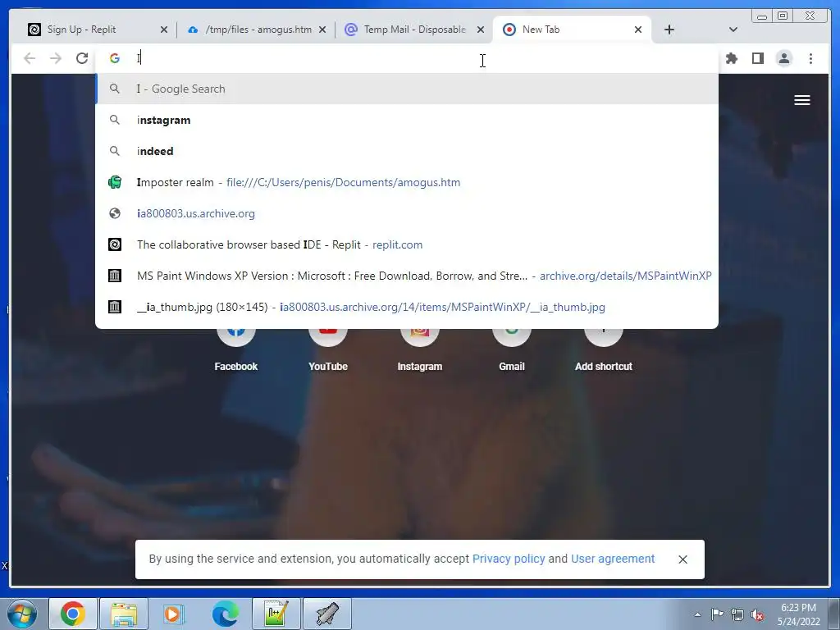Click the muted volume tray icon
840x630 pixels.
[757, 614]
